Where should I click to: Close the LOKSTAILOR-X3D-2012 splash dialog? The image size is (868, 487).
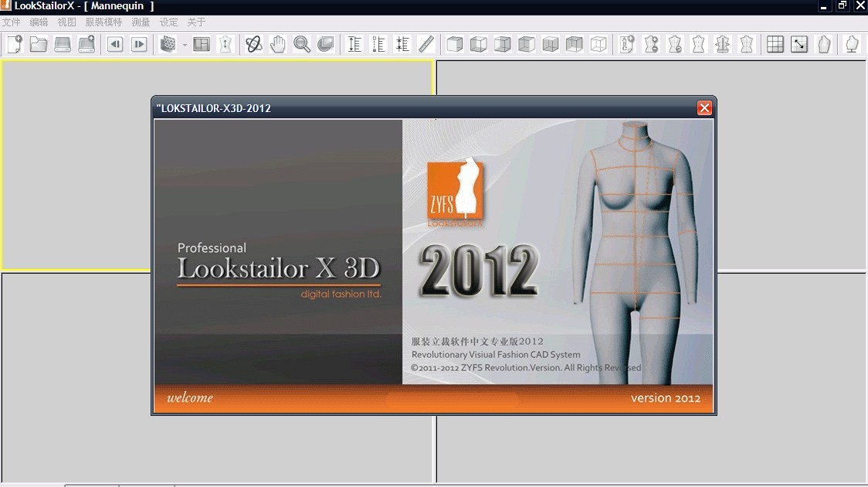[704, 107]
